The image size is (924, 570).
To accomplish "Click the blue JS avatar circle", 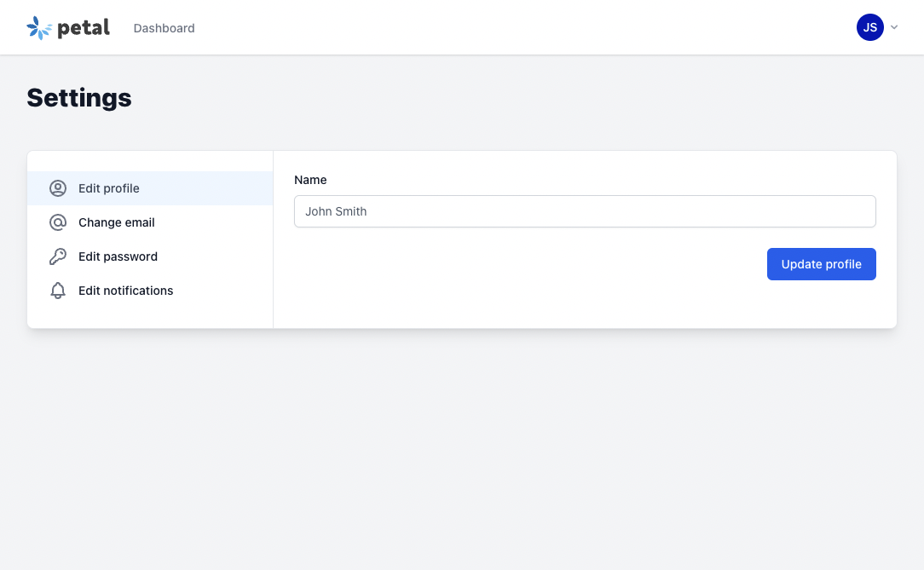I will coord(870,26).
